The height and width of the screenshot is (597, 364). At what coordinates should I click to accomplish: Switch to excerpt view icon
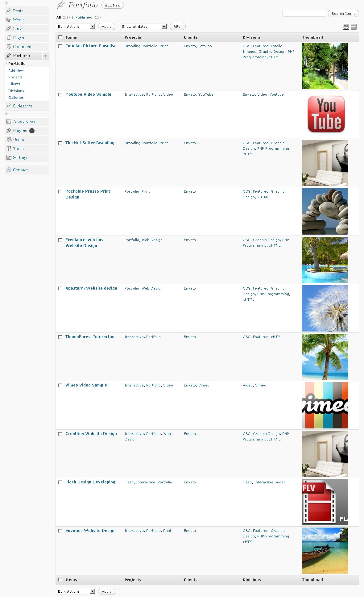pos(354,27)
